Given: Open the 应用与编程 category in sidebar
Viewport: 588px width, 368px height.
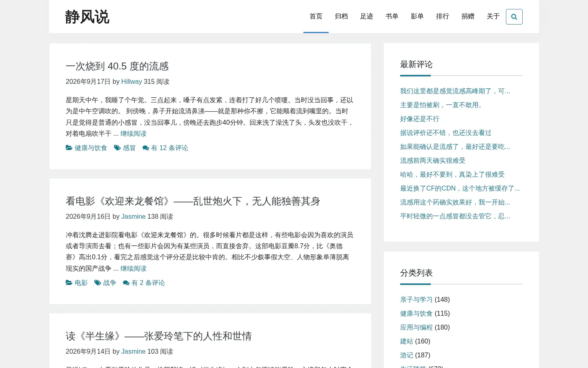Looking at the screenshot, I should [416, 328].
